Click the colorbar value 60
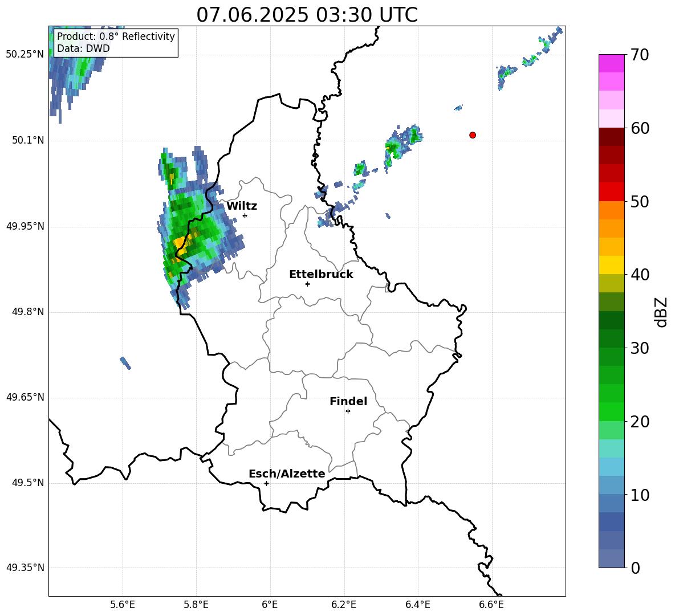The width and height of the screenshot is (675, 616). [x=640, y=128]
